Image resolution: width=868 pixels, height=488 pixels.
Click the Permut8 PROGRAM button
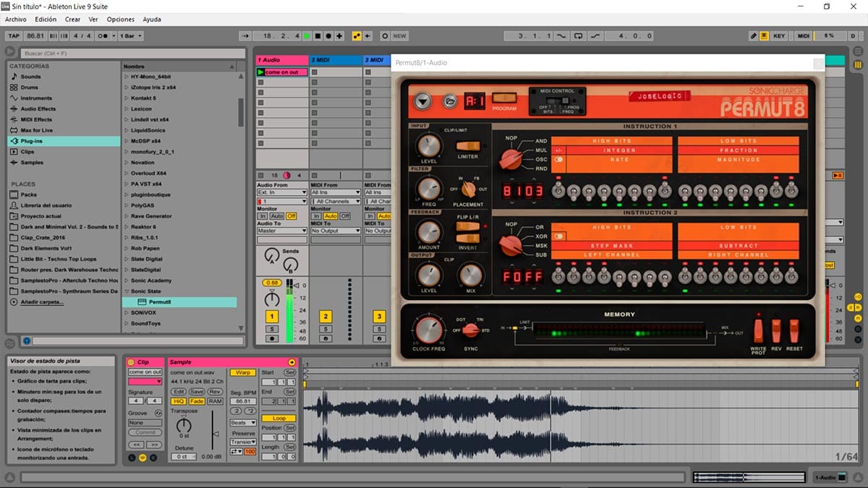pyautogui.click(x=504, y=98)
